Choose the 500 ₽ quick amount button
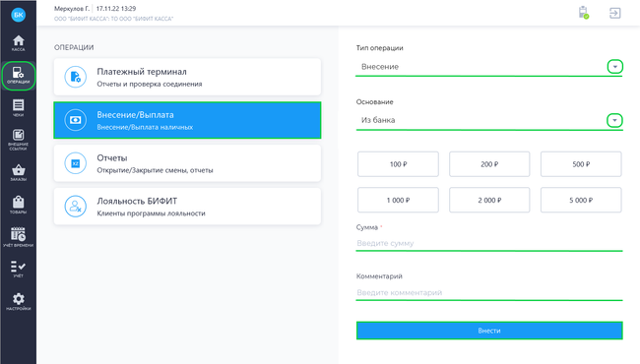 point(581,164)
